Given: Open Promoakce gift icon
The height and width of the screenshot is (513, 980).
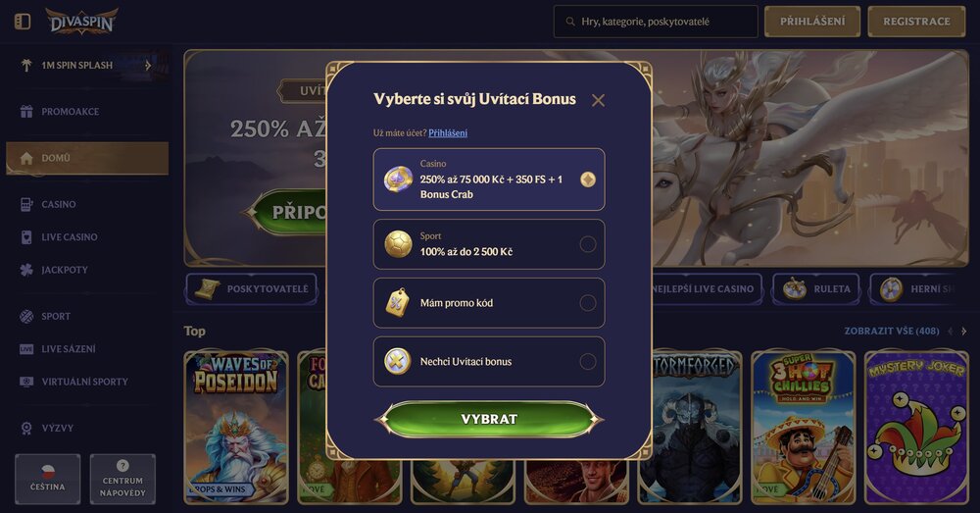Looking at the screenshot, I should 26,112.
